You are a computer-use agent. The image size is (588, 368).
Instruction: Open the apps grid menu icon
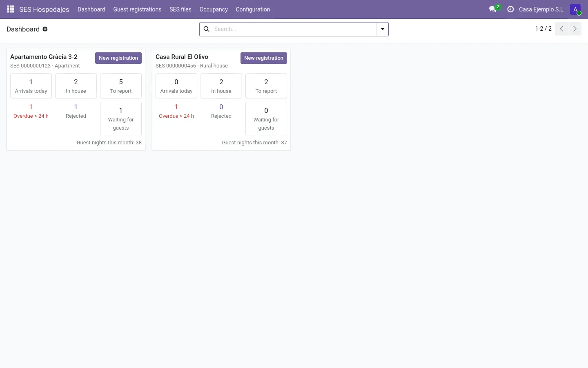[11, 9]
